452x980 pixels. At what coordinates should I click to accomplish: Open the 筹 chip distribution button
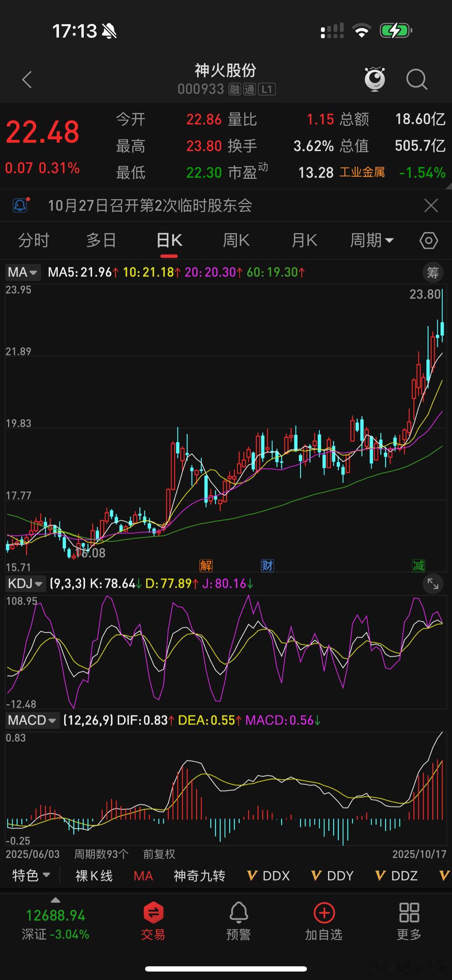(x=433, y=273)
